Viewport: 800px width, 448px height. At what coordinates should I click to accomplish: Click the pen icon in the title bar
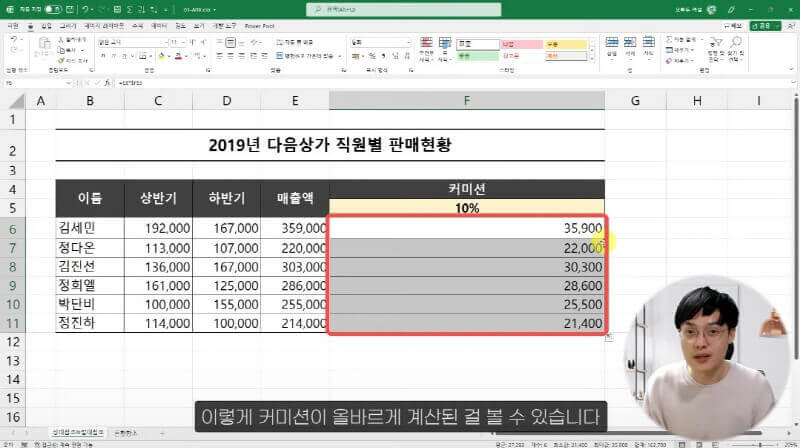coord(731,10)
